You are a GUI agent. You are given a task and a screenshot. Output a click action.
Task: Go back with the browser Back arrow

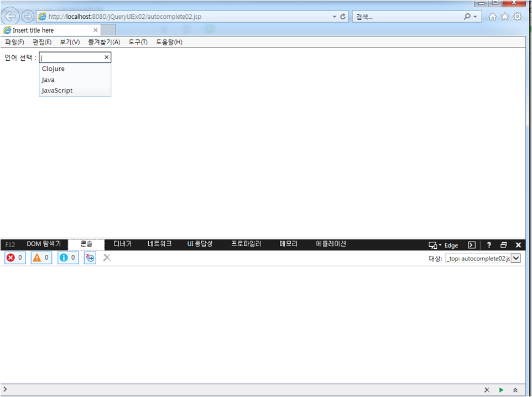coord(10,16)
